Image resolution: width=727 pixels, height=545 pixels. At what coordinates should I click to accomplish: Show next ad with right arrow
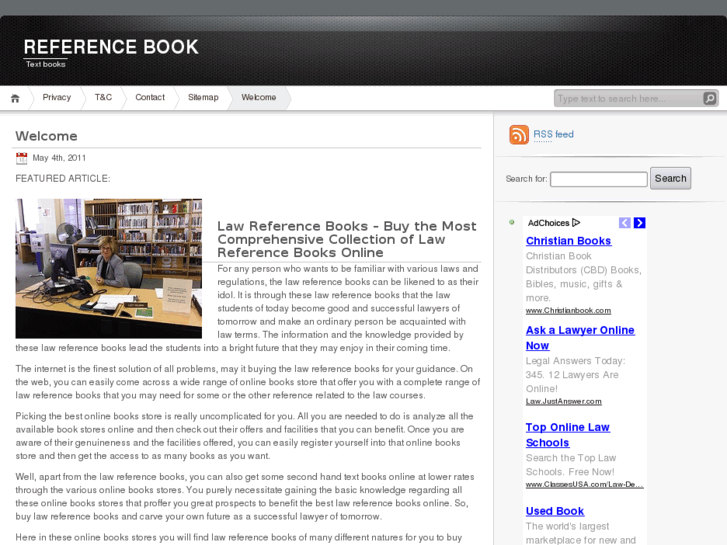(x=639, y=223)
